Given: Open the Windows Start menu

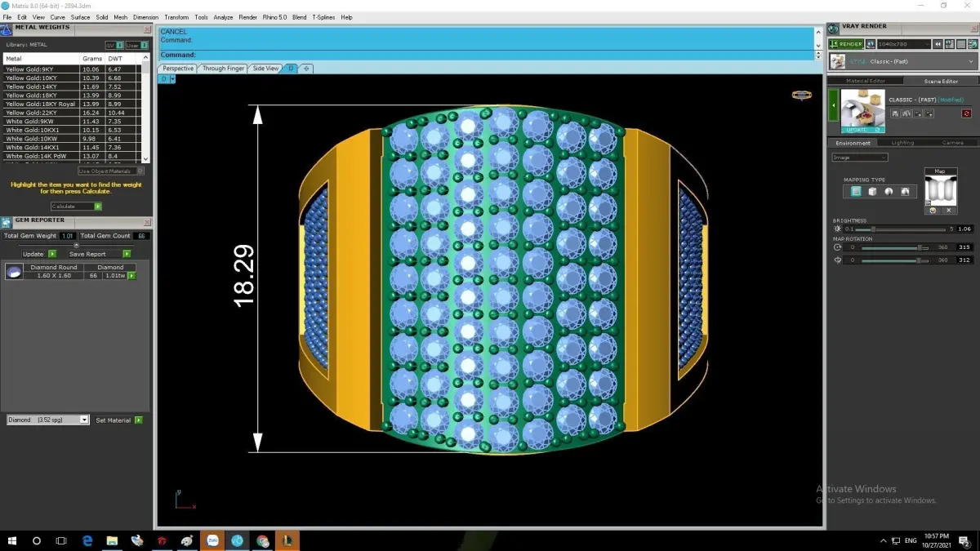Looking at the screenshot, I should (12, 540).
